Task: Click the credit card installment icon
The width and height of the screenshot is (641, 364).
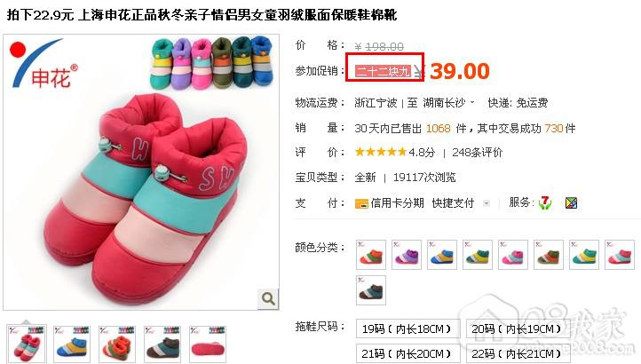Action: (x=361, y=203)
